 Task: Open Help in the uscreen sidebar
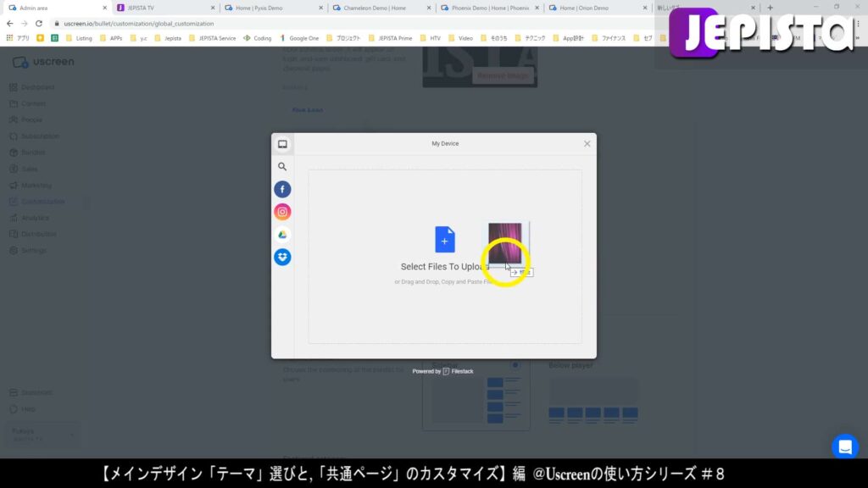[x=23, y=409]
